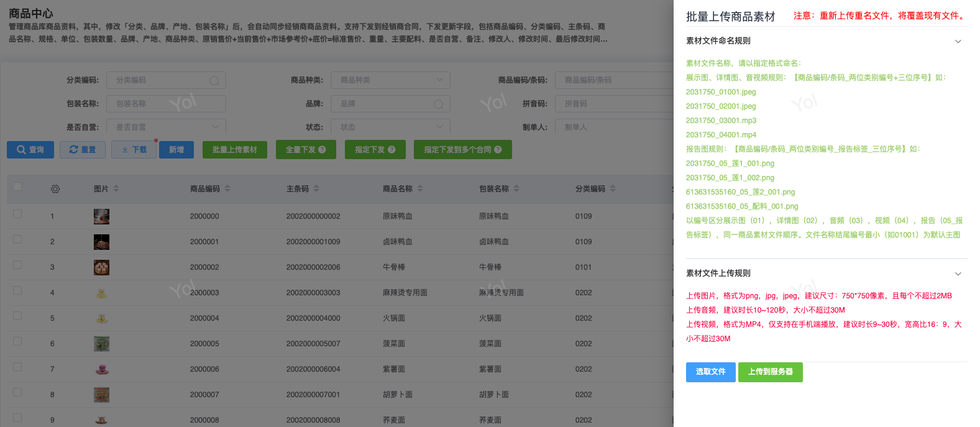Click the 新增 button
This screenshot has height=427, width=980.
pos(176,150)
